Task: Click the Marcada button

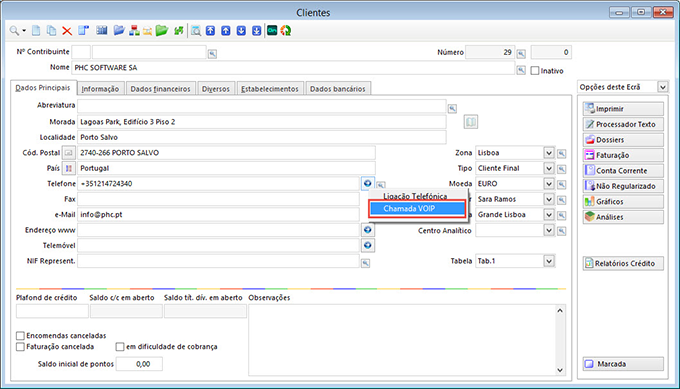Action: coord(623,364)
